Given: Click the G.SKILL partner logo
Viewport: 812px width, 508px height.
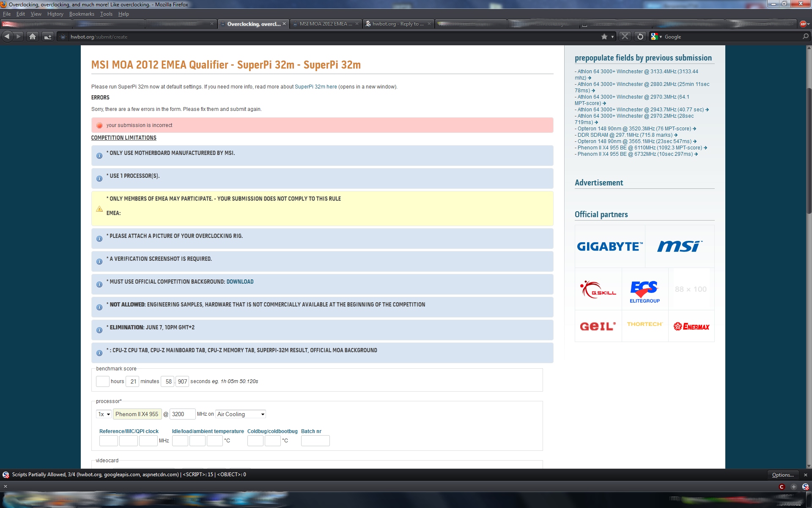Looking at the screenshot, I should [x=598, y=290].
